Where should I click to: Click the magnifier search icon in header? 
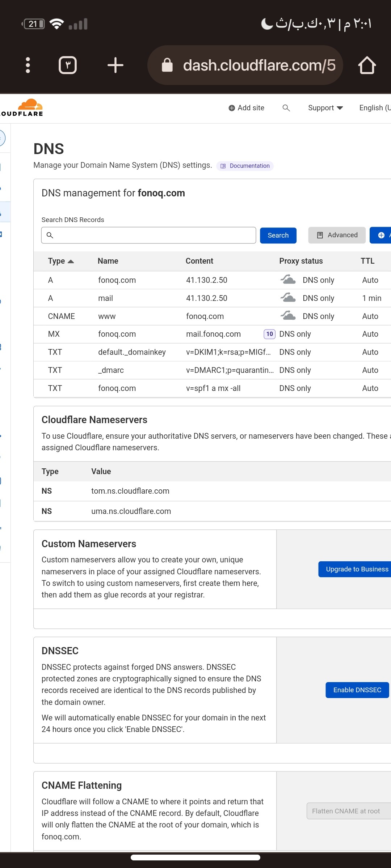pyautogui.click(x=286, y=108)
